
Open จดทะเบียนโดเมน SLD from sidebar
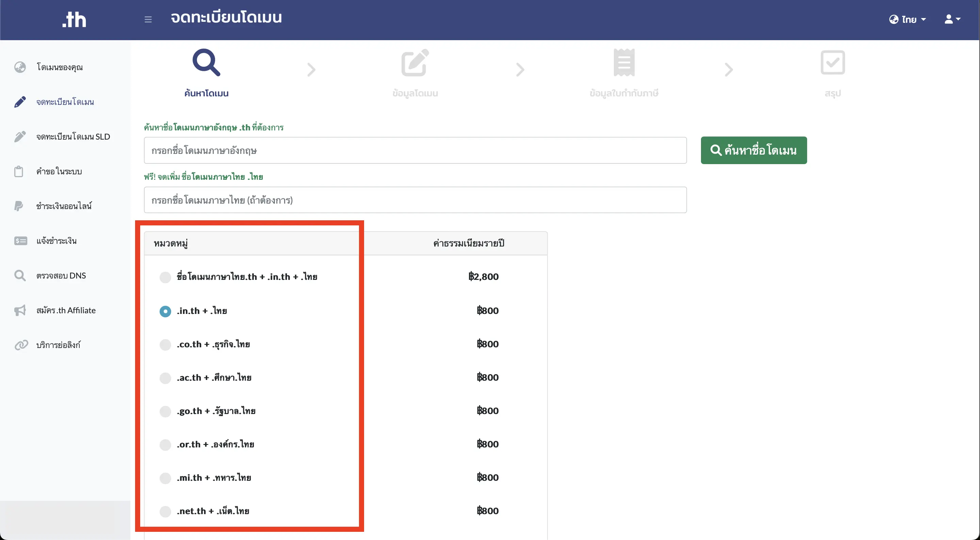[x=73, y=137]
